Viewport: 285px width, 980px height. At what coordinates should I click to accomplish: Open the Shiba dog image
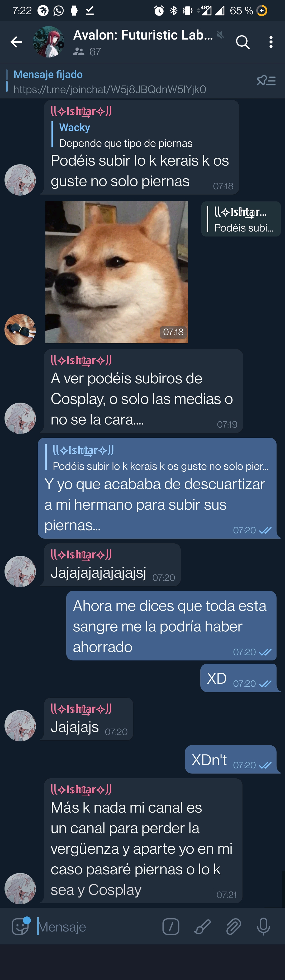pyautogui.click(x=117, y=272)
